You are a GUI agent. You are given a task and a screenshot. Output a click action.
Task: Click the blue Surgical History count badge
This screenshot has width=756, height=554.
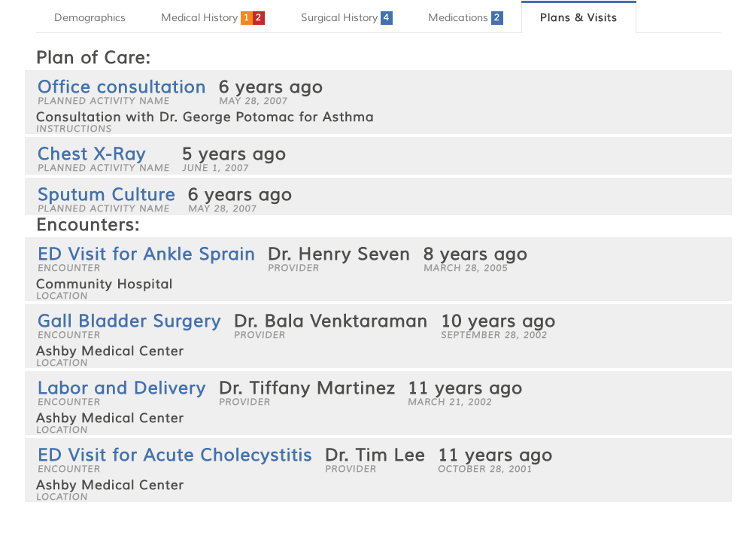pos(387,18)
